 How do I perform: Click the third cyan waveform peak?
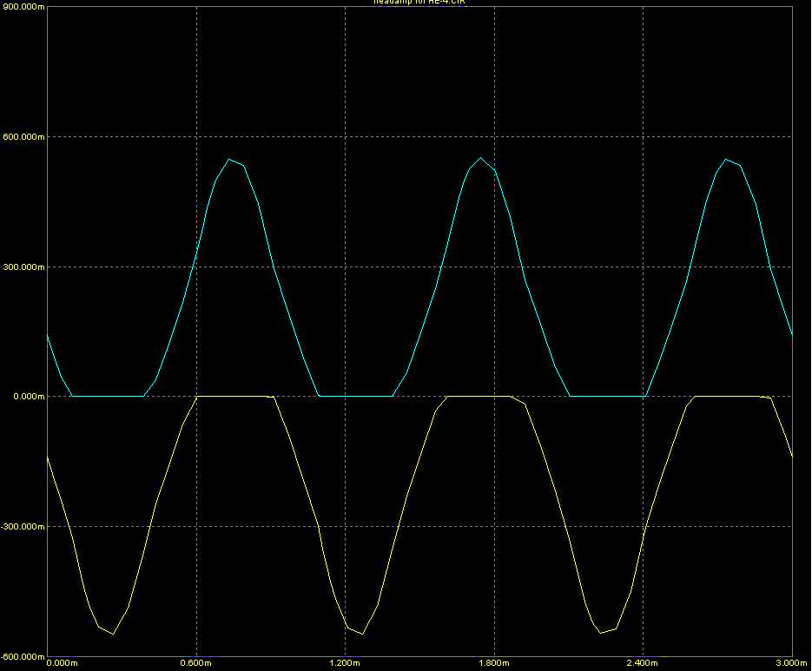pyautogui.click(x=726, y=159)
